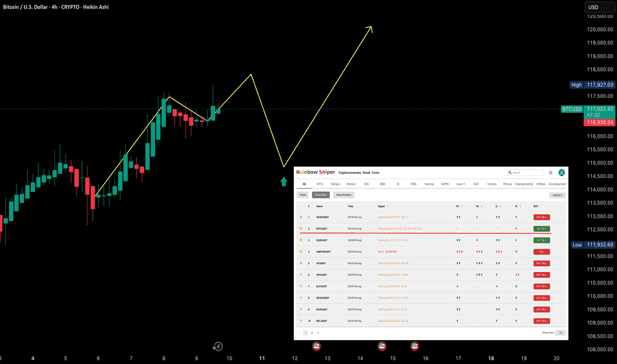
Task: Toggle favorite star for BELUSDT row
Action: [301, 321]
